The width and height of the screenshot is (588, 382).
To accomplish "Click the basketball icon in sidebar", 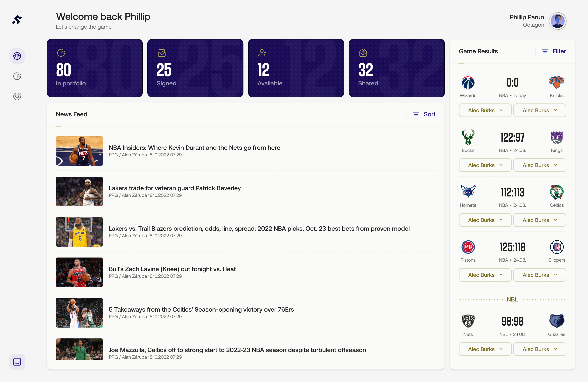I will click(17, 56).
